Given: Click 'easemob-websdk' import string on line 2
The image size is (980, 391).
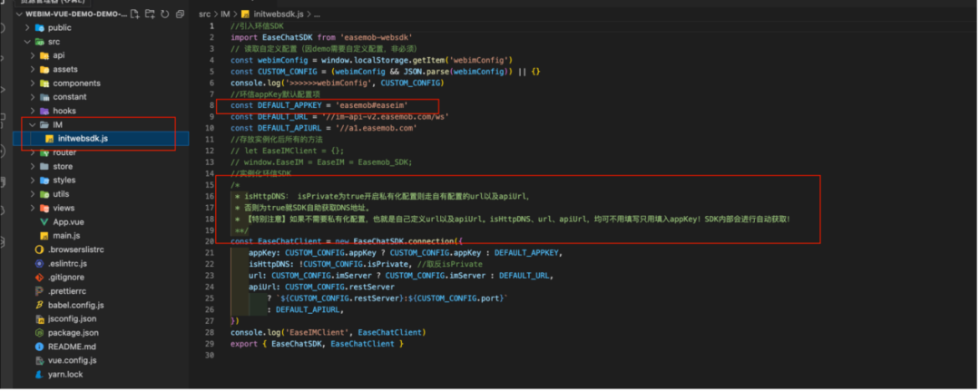Looking at the screenshot, I should (x=377, y=37).
